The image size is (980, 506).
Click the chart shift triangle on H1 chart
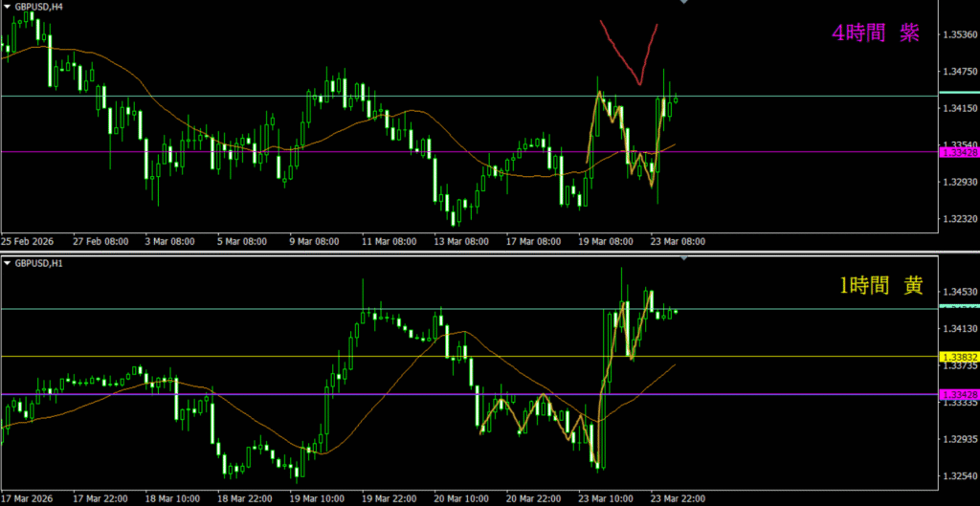point(683,258)
